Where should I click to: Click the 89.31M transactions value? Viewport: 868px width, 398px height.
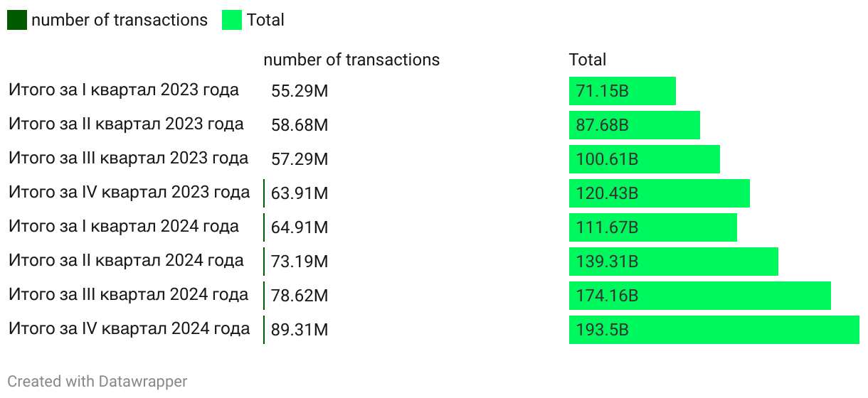click(x=300, y=330)
